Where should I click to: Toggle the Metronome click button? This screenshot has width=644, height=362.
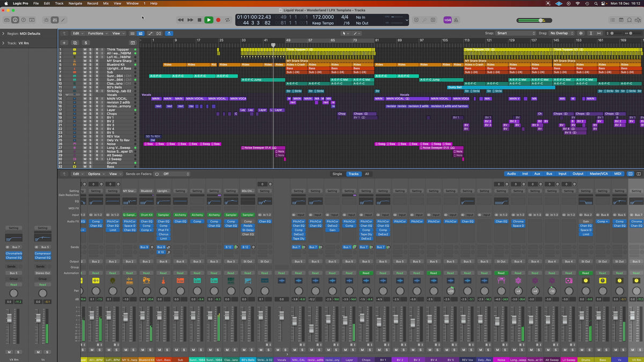tap(456, 20)
